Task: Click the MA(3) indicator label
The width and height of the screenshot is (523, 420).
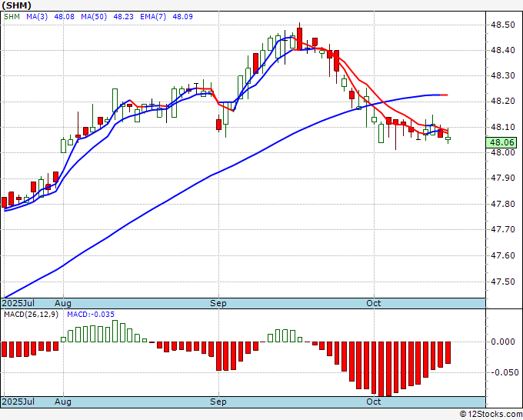Action: [37, 16]
